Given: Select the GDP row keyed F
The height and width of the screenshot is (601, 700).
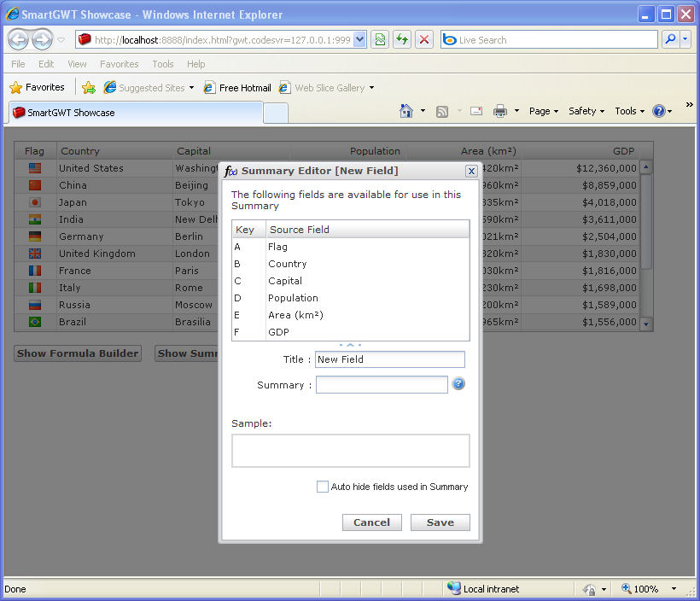Looking at the screenshot, I should coord(351,332).
